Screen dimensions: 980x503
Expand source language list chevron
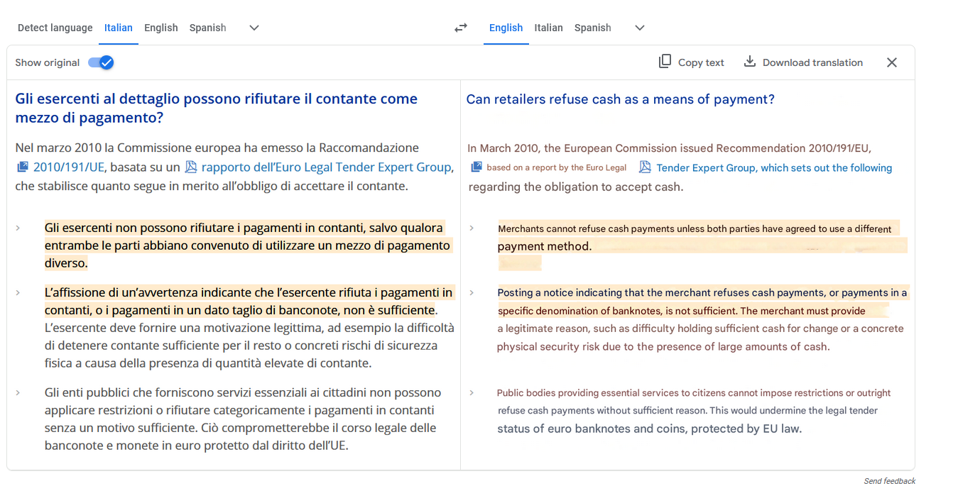point(254,28)
